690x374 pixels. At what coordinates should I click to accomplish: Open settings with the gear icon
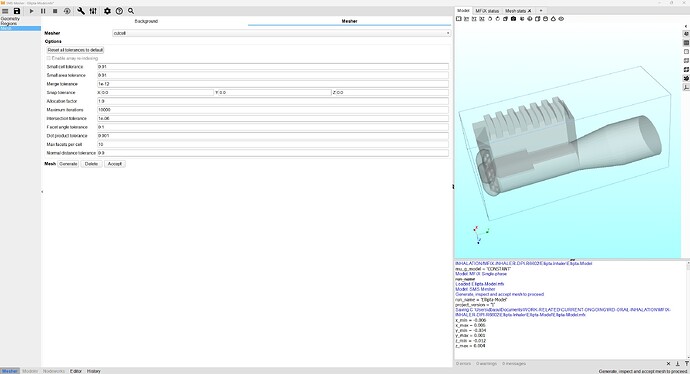pyautogui.click(x=107, y=11)
